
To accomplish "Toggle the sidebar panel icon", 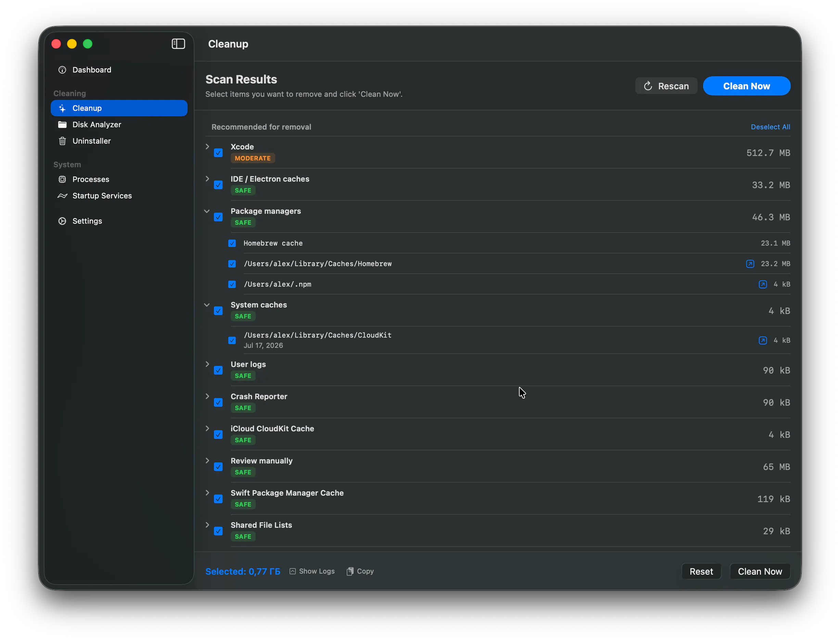I will [x=178, y=44].
